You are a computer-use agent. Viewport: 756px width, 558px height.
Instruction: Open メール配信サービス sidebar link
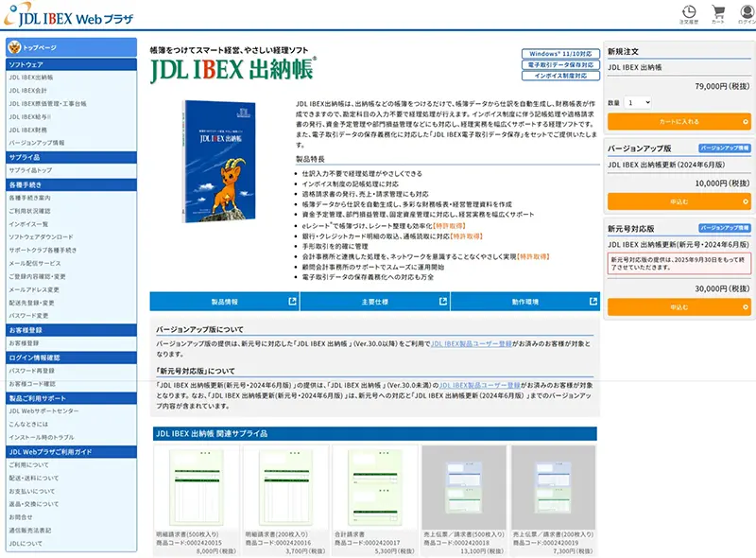point(35,263)
